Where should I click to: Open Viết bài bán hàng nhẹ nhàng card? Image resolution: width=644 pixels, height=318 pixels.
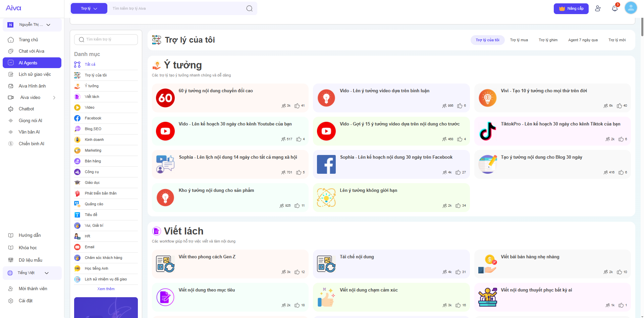552,264
